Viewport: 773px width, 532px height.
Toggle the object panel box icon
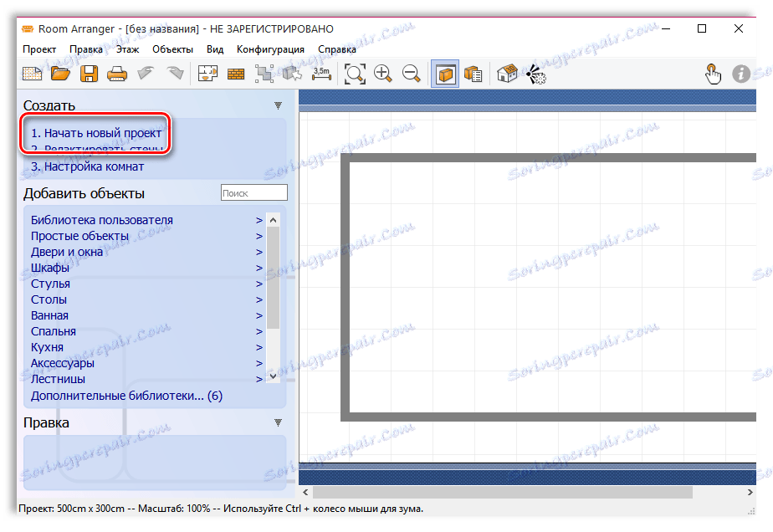(445, 74)
